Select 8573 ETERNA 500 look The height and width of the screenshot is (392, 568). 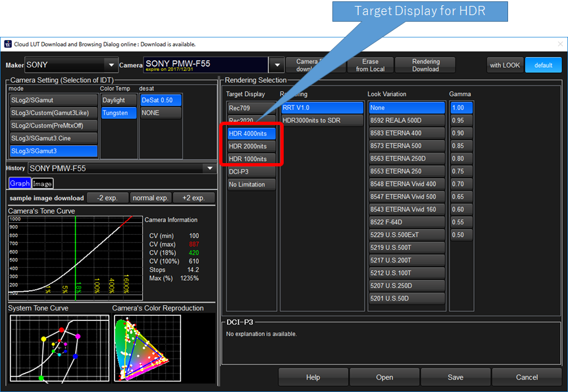407,145
